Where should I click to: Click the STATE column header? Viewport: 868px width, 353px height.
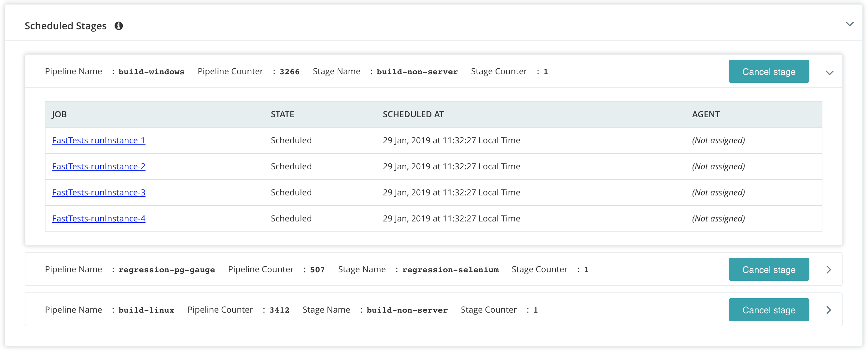tap(282, 114)
